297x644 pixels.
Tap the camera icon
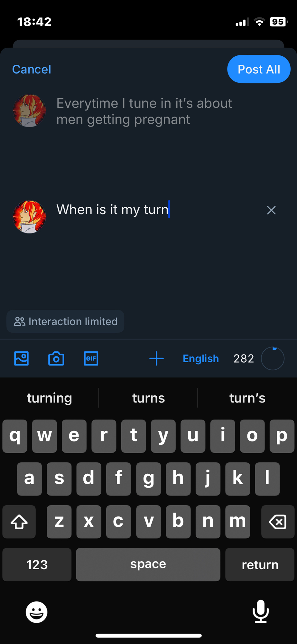coord(56,358)
